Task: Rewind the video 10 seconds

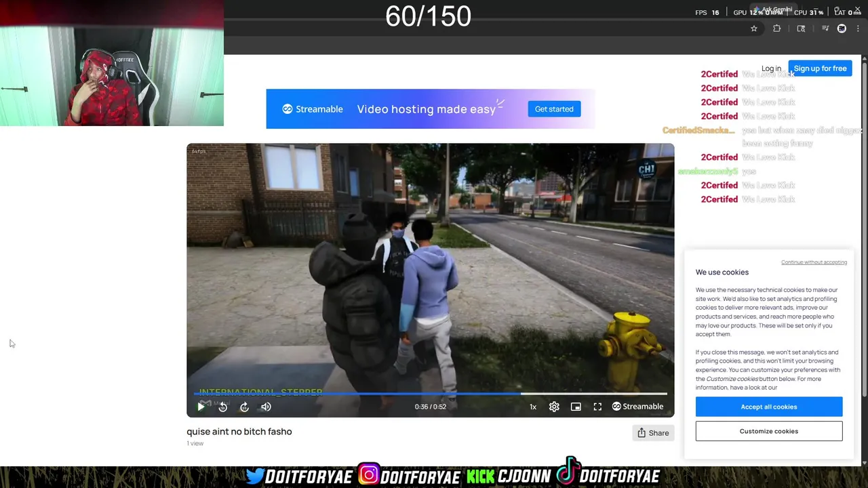Action: pyautogui.click(x=222, y=407)
